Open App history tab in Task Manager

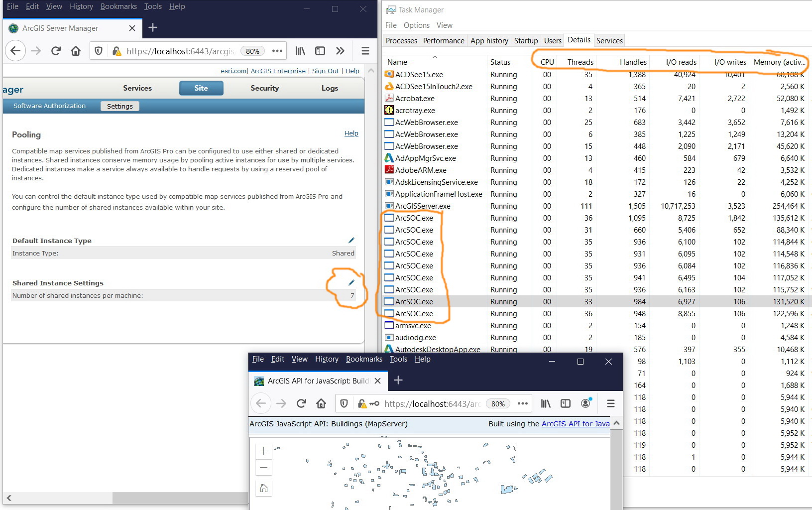click(x=489, y=41)
